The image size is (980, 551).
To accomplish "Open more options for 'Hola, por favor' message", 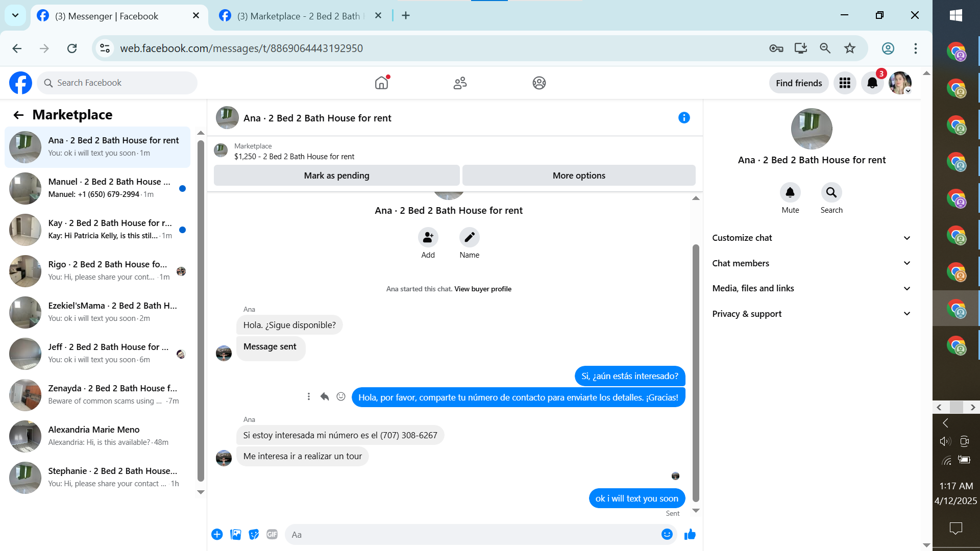I will coord(308,396).
